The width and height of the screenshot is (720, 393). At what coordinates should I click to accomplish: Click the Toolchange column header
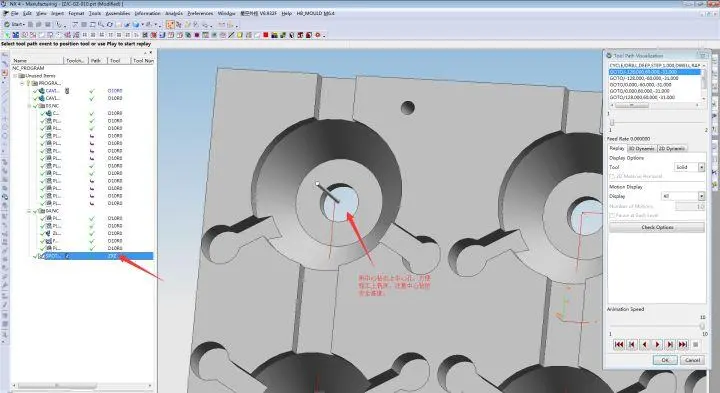pyautogui.click(x=75, y=61)
